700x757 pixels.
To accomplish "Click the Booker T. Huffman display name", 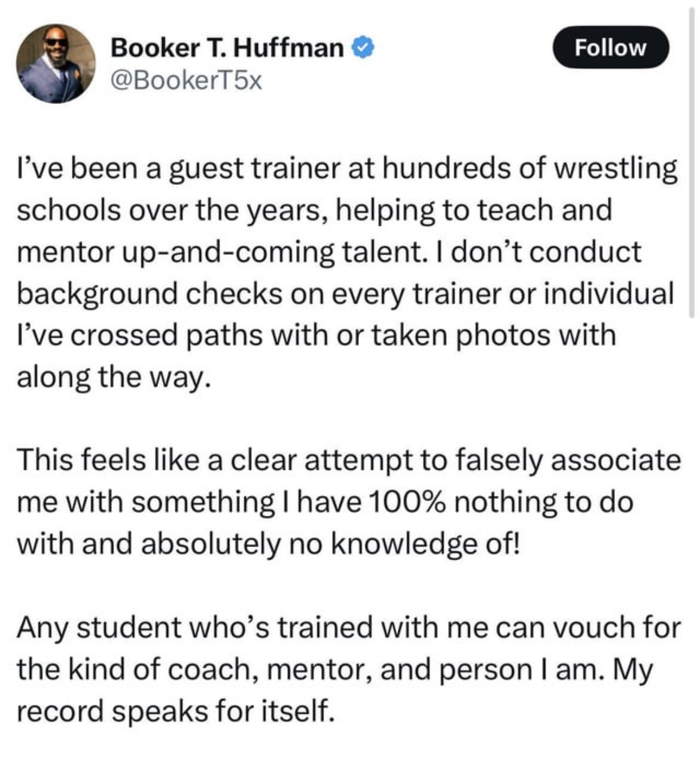I will pyautogui.click(x=227, y=47).
